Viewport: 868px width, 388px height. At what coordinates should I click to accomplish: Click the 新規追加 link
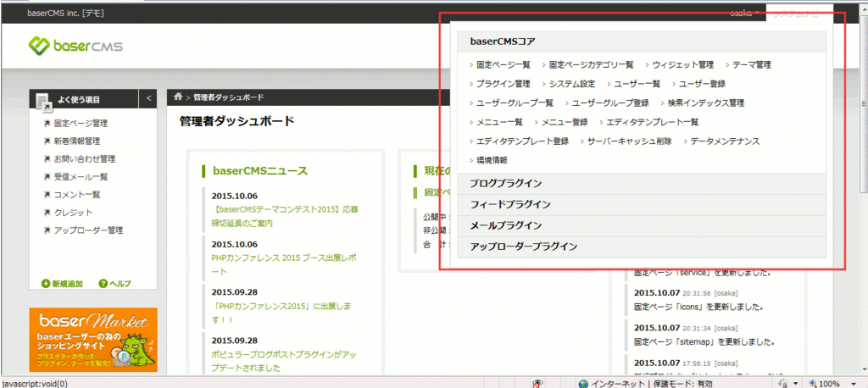(x=68, y=284)
